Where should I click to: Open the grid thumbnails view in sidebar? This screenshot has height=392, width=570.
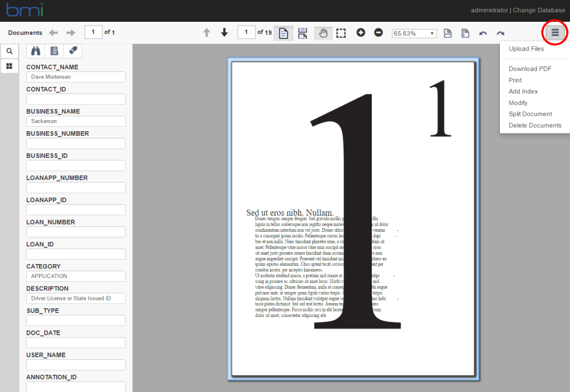point(9,66)
